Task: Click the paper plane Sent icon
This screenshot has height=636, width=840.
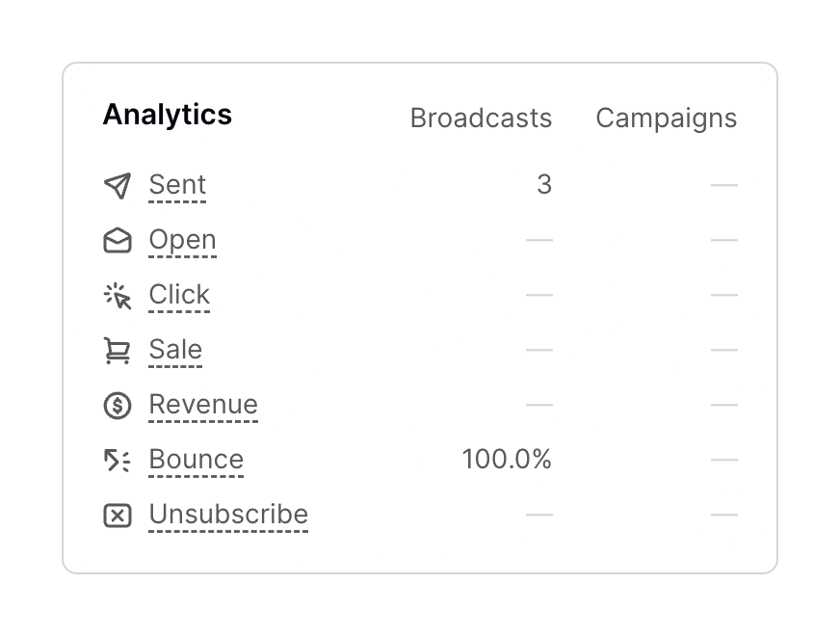Action: pos(118,185)
